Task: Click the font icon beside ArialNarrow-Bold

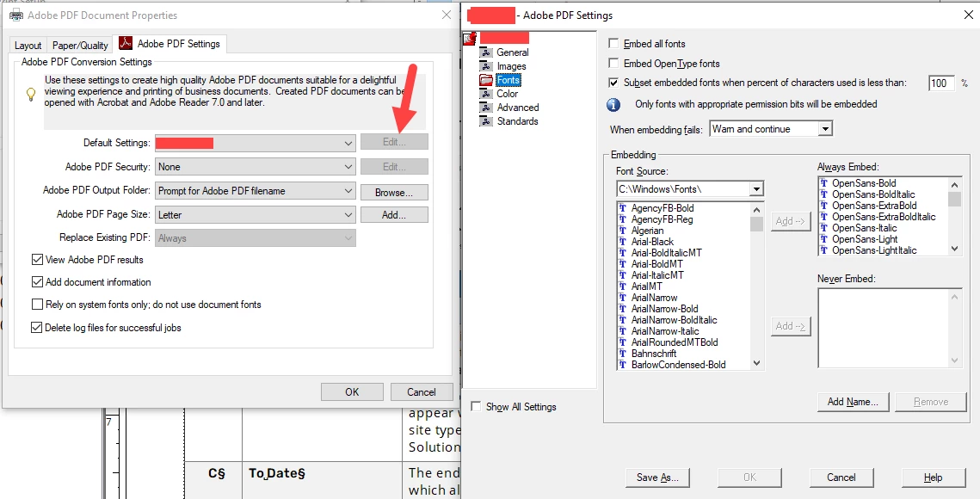Action: pyautogui.click(x=622, y=309)
